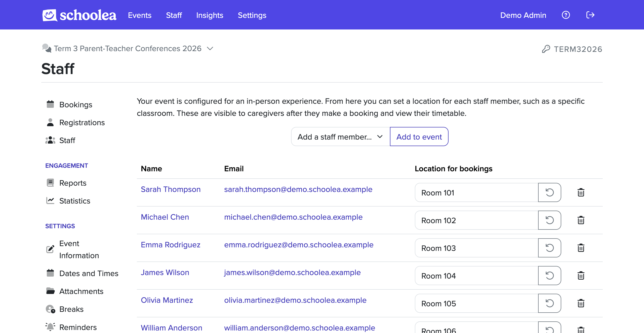Reset Room 102 location for Michael Chen
This screenshot has width=644, height=333.
549,220
